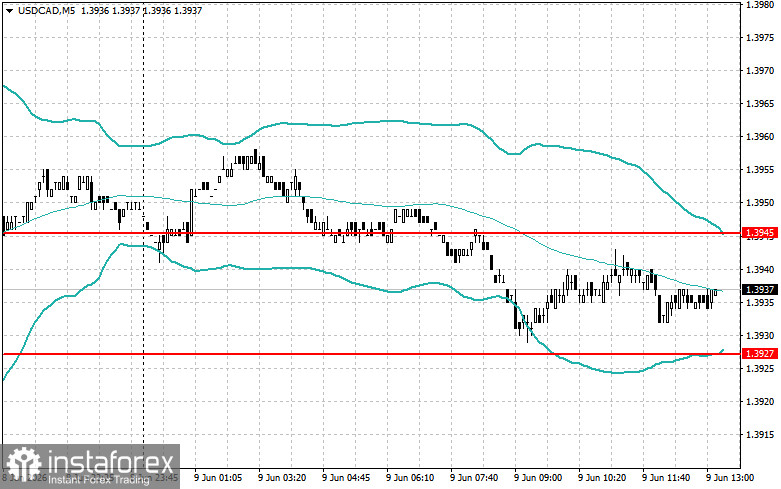Click the 1.3950 price axis label
The width and height of the screenshot is (781, 489).
pos(760,203)
